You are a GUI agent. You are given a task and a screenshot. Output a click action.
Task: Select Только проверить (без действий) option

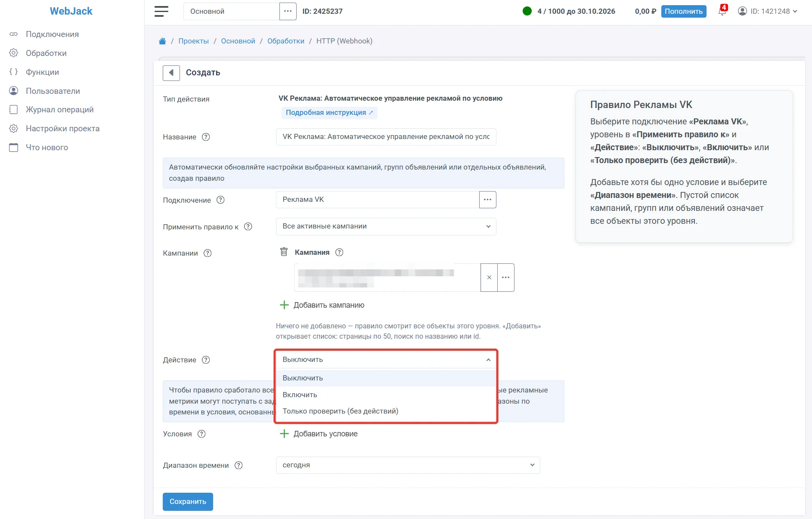(x=386, y=411)
